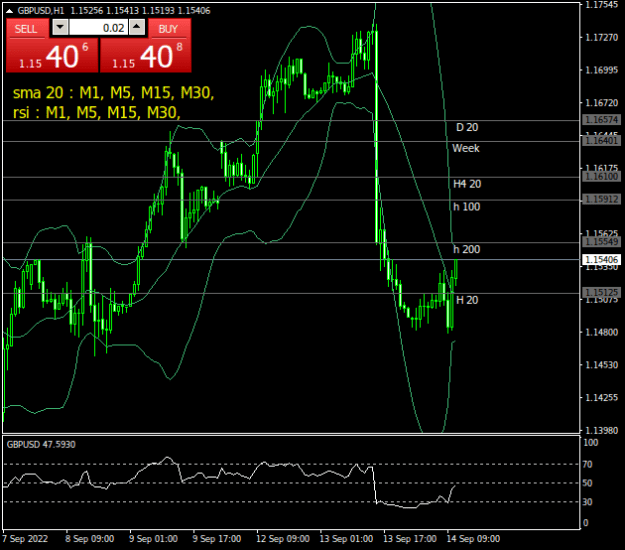Click the 1.17270 price scale value
The width and height of the screenshot is (625, 550).
601,37
